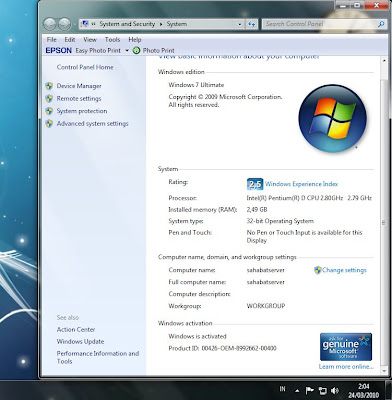Open the Tools menu
Image resolution: width=392 pixels, height=400 pixels.
(112, 39)
